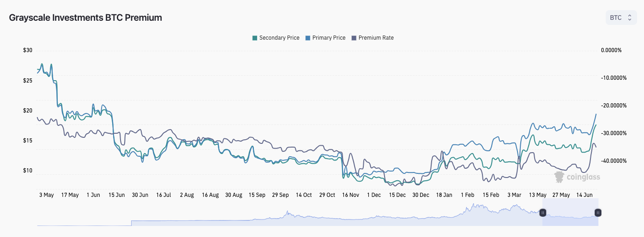The height and width of the screenshot is (237, 644).
Task: Select the 3 May date axis label
Action: pos(46,195)
